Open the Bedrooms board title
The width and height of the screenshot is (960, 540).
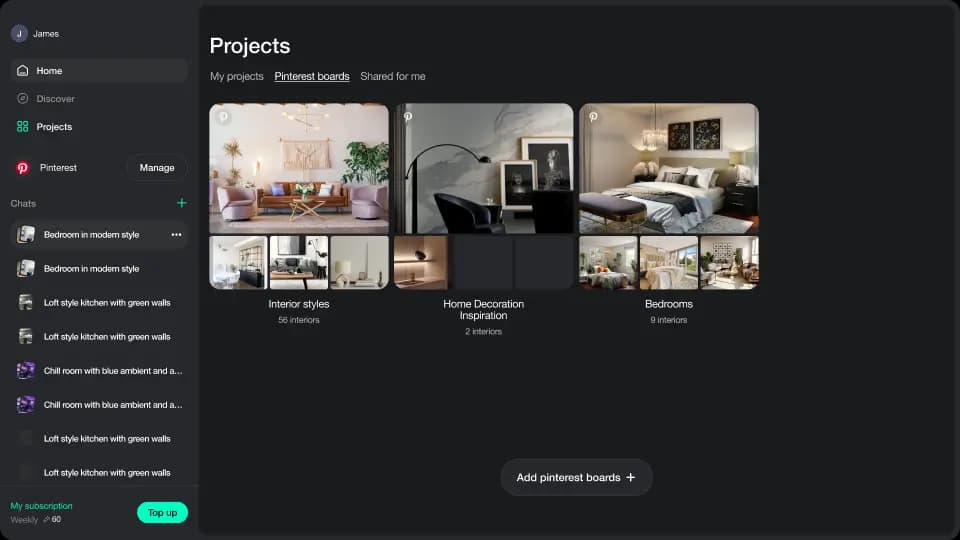[x=669, y=304]
